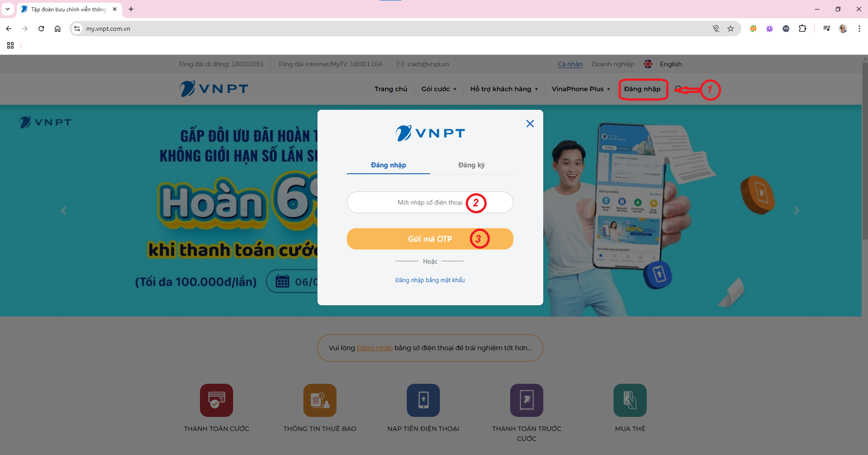Select the Đăng nhập tab in dialog
The image size is (868, 455).
[388, 165]
